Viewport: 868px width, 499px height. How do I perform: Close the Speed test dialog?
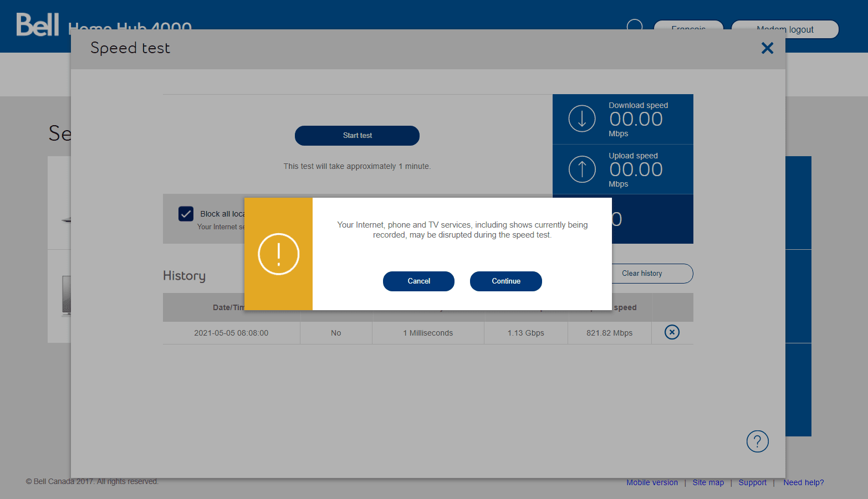(x=767, y=48)
